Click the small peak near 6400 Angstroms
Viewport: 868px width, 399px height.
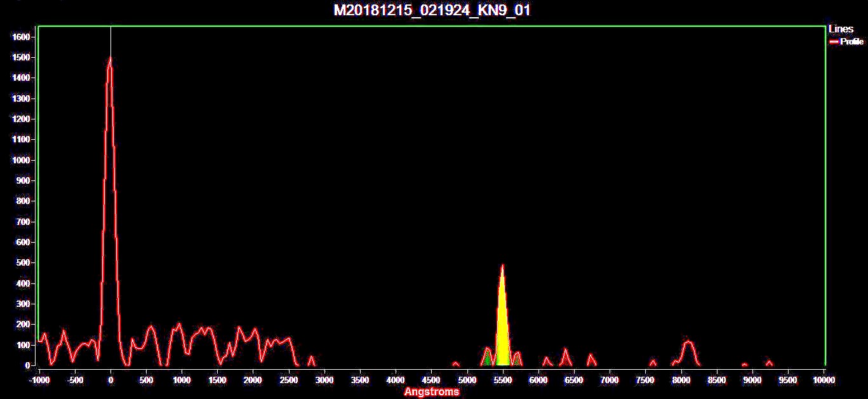pyautogui.click(x=565, y=351)
